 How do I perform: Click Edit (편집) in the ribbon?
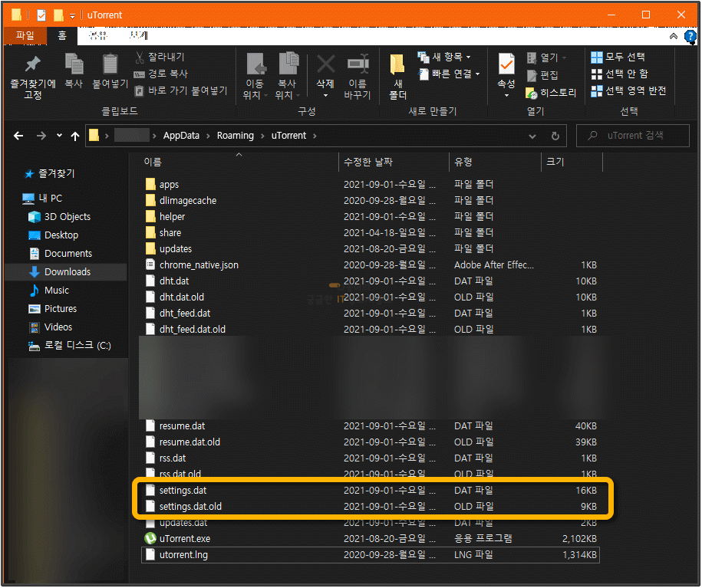pyautogui.click(x=542, y=75)
